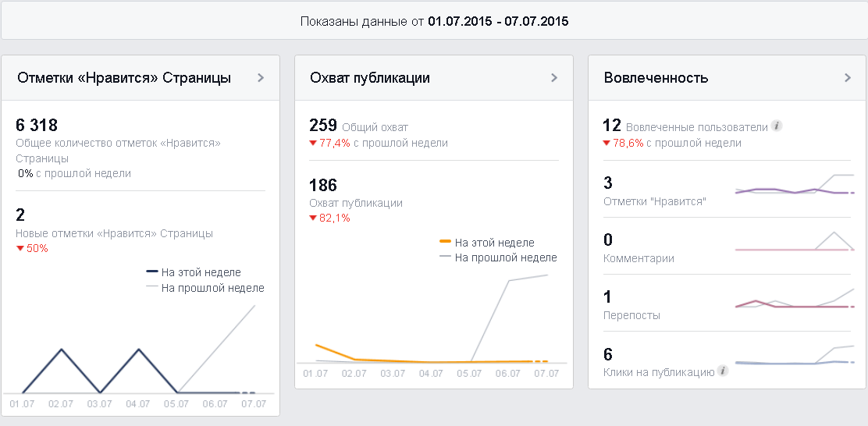Click the post reach value 186
Screen dimensions: 868x426
point(322,185)
